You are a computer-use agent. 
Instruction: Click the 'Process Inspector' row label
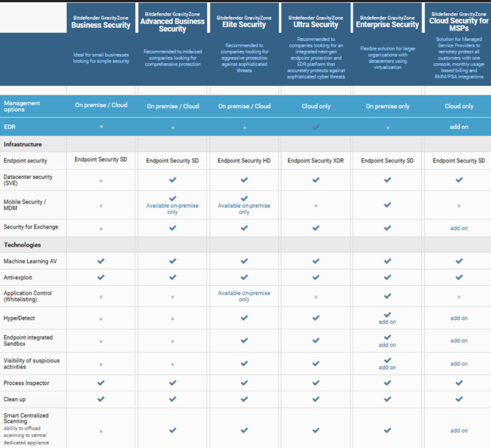click(x=26, y=383)
